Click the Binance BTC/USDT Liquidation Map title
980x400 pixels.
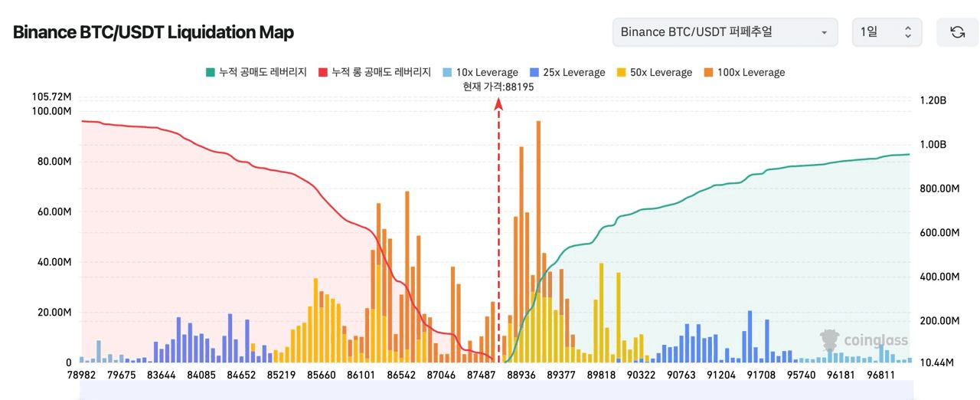pyautogui.click(x=153, y=32)
